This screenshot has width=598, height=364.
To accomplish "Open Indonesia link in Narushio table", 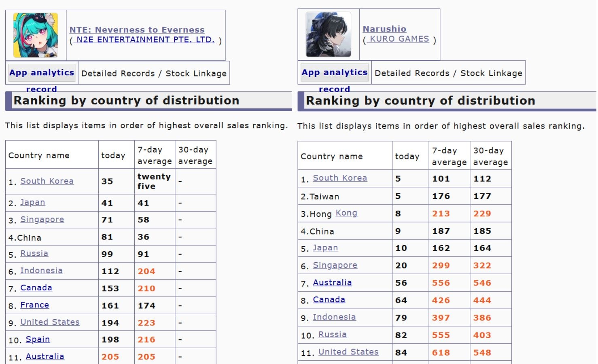I will (334, 317).
